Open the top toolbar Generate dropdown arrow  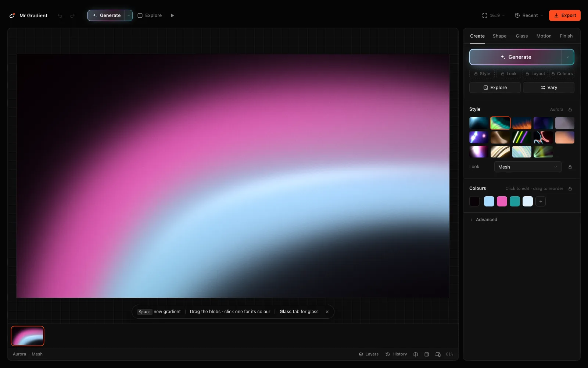pos(129,15)
